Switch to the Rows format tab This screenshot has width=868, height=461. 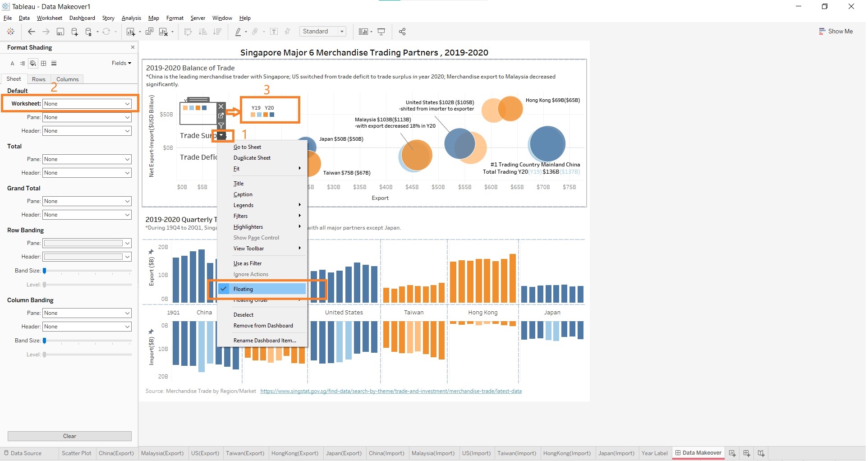(x=39, y=79)
